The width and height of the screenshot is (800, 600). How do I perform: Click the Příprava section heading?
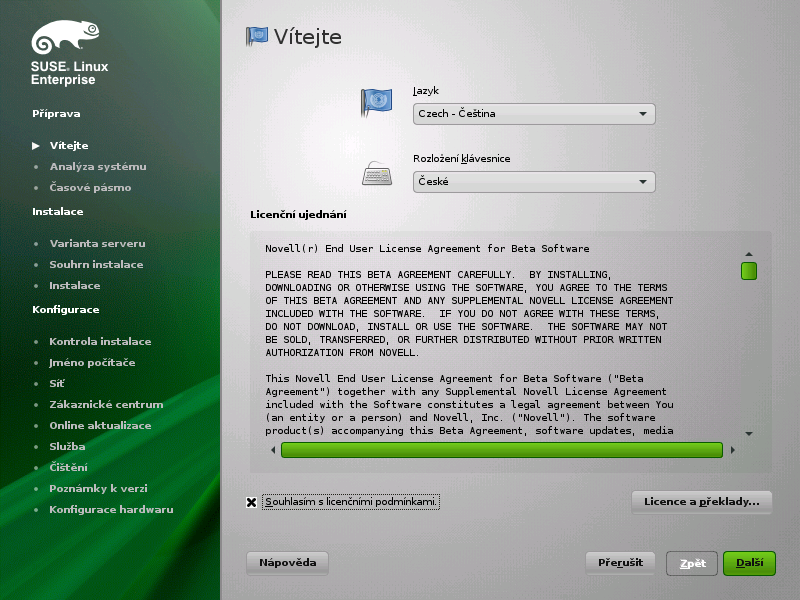click(x=56, y=114)
